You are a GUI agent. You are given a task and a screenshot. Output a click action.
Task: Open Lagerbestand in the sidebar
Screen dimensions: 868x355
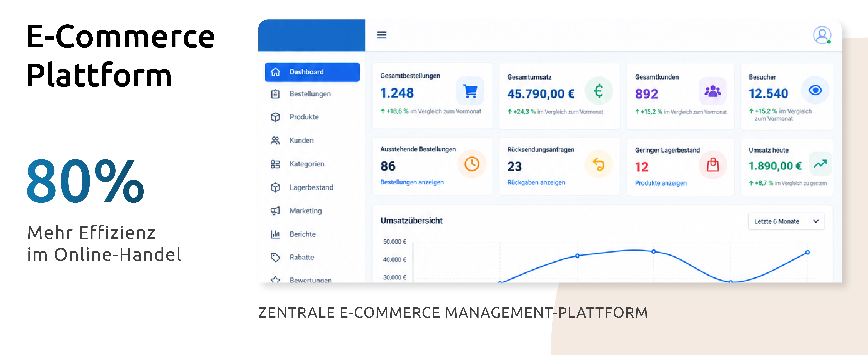pos(311,187)
